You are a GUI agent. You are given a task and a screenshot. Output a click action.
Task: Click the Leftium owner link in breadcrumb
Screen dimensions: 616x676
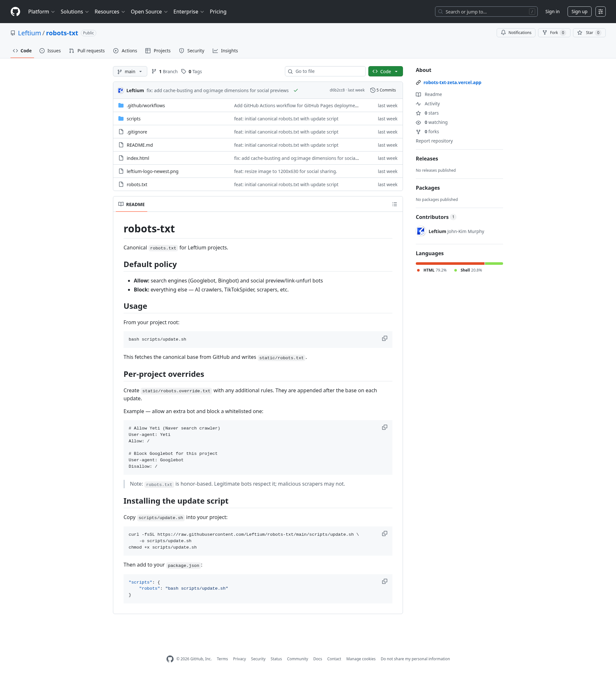click(30, 33)
